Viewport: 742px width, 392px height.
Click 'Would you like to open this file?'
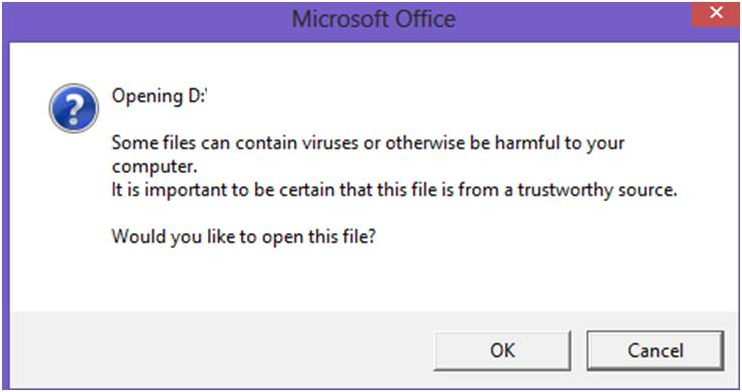[x=244, y=237]
